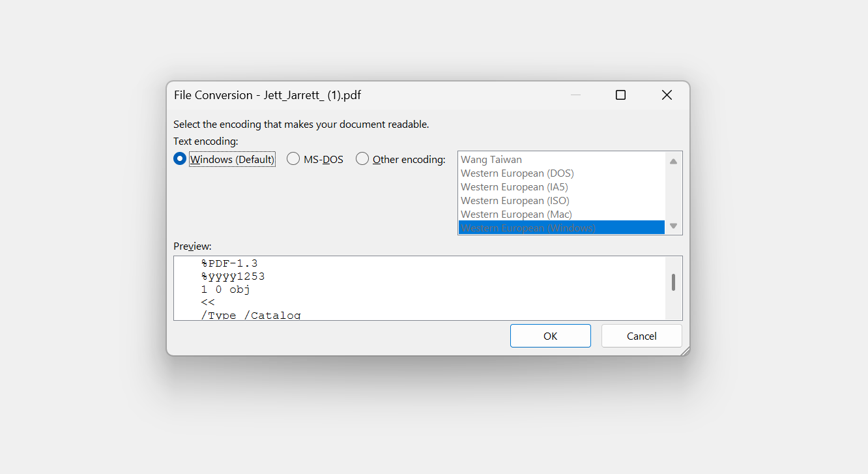This screenshot has height=474, width=868.
Task: Confirm conversion with the OK button
Action: [x=550, y=335]
